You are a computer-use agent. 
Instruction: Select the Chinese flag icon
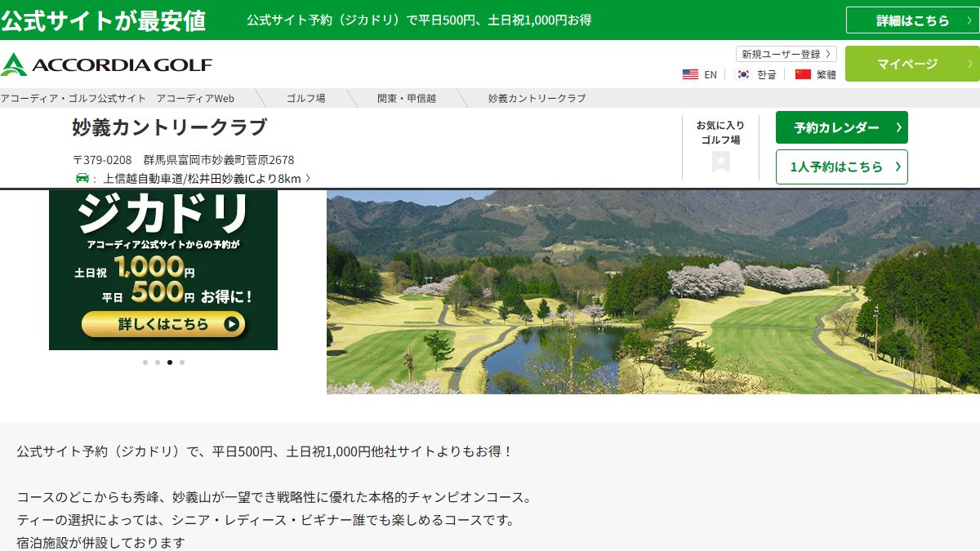[x=803, y=74]
